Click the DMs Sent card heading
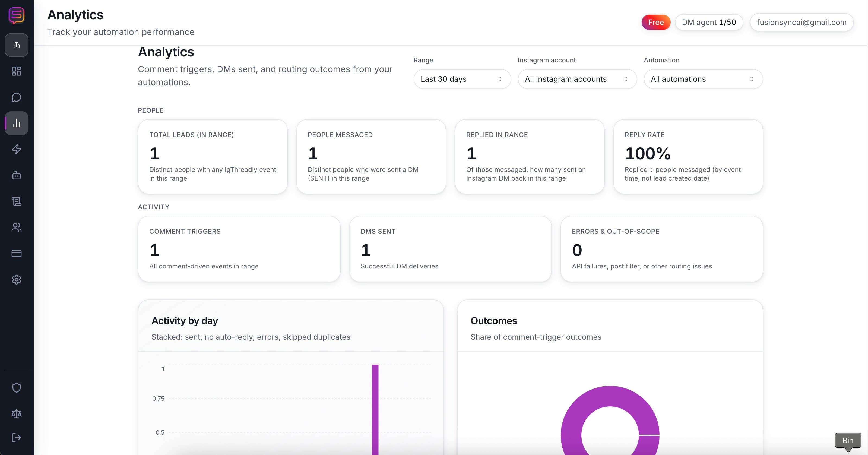Image resolution: width=868 pixels, height=455 pixels. 378,232
